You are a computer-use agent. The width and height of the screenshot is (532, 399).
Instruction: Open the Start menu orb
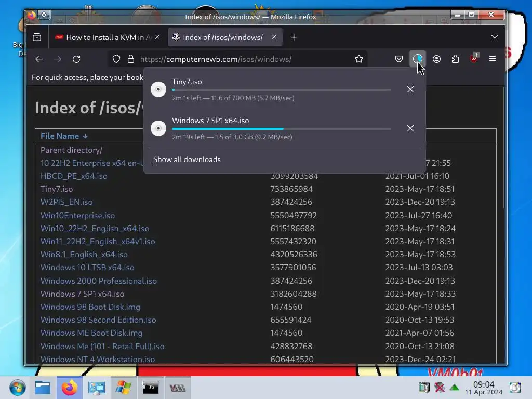[x=17, y=388]
